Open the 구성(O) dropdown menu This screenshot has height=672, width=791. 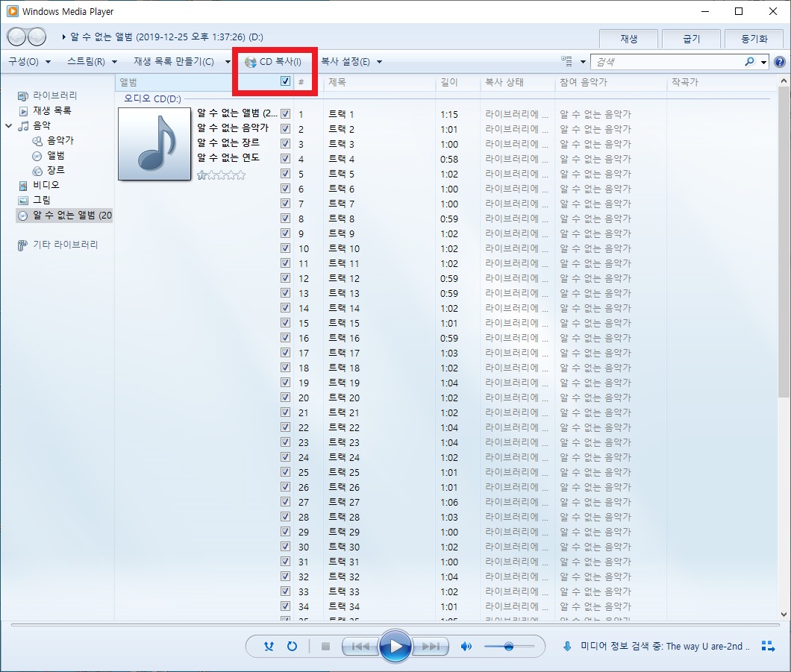click(x=29, y=61)
